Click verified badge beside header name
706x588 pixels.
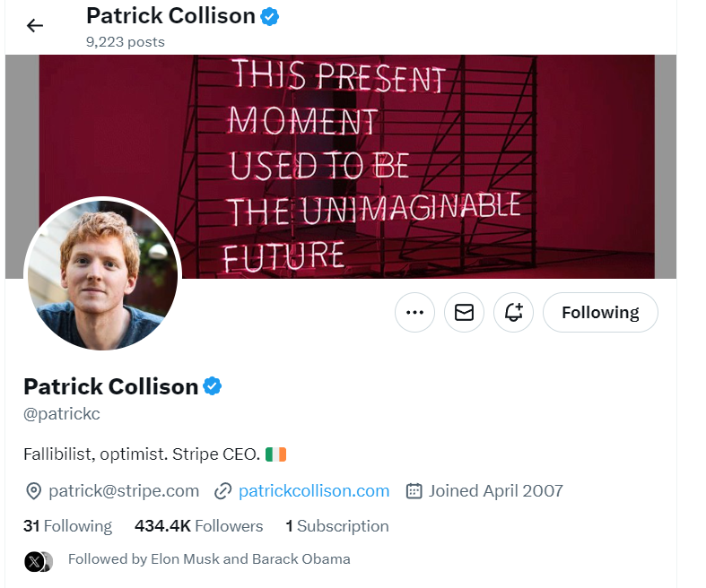269,15
